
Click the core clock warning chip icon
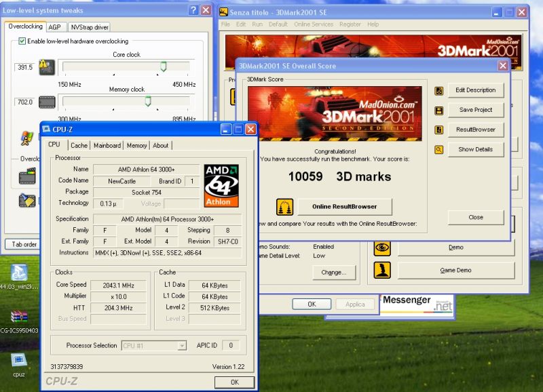point(47,67)
